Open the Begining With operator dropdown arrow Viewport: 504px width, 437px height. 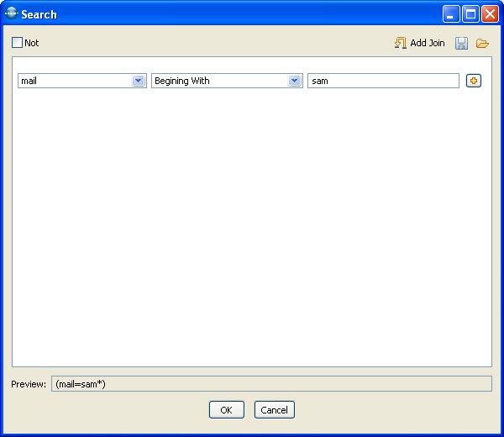pyautogui.click(x=294, y=81)
